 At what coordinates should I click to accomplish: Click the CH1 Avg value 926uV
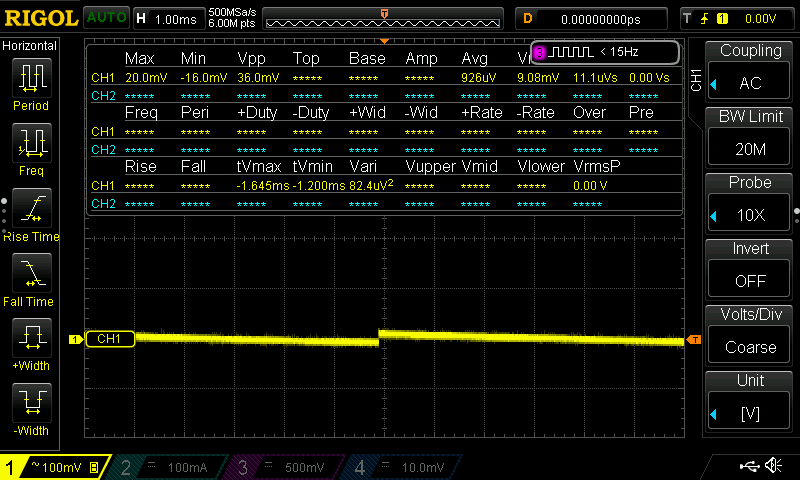[479, 78]
